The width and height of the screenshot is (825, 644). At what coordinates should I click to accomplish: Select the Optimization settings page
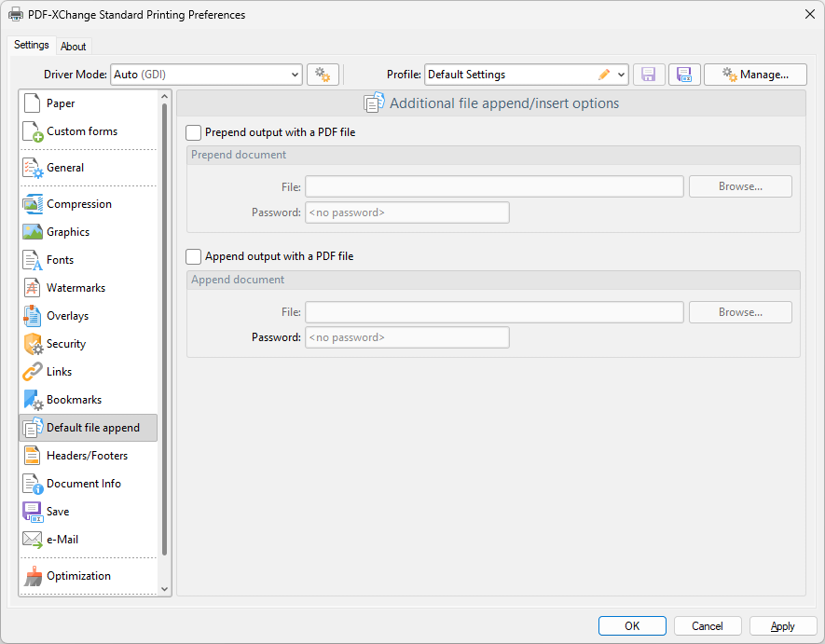[88, 576]
